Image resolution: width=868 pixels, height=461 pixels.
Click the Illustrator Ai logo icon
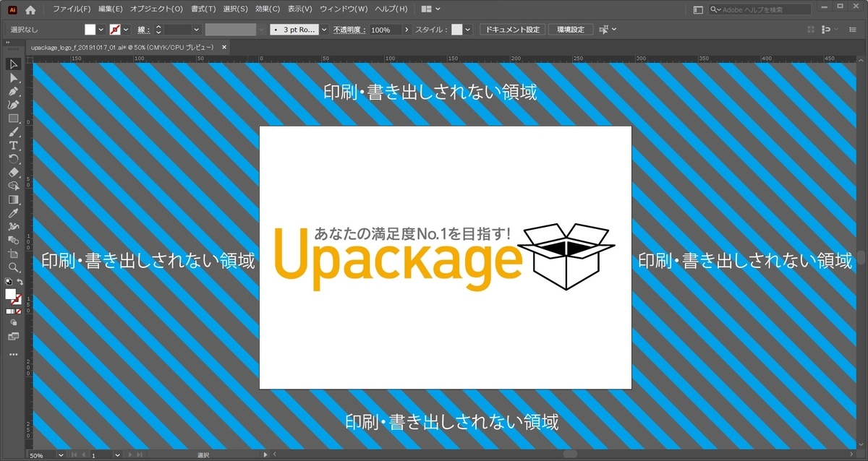pos(12,10)
